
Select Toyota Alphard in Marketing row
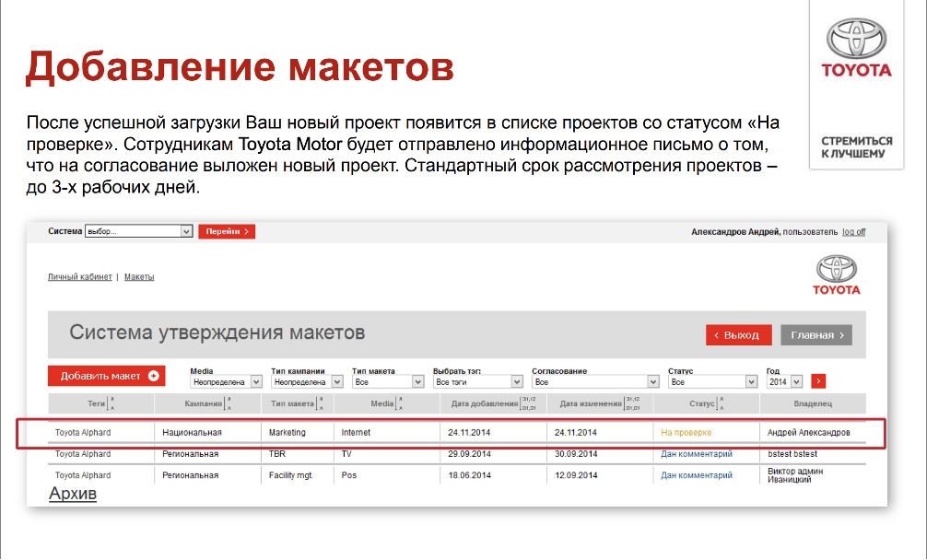click(x=83, y=432)
